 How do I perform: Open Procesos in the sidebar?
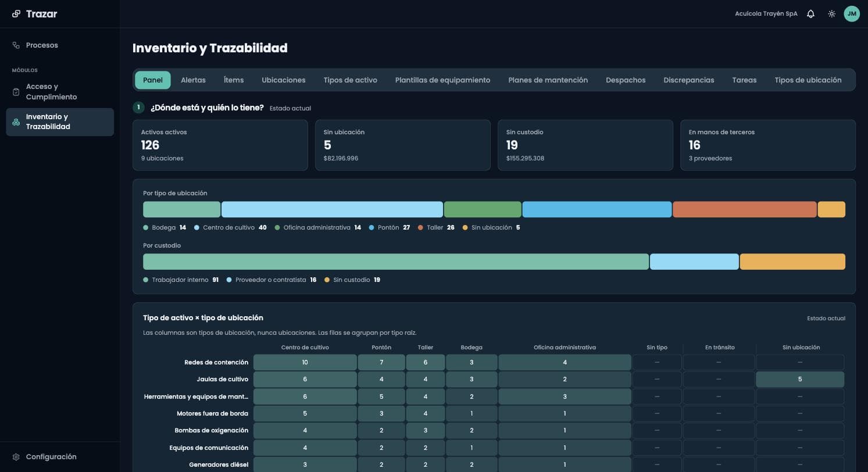click(x=60, y=45)
